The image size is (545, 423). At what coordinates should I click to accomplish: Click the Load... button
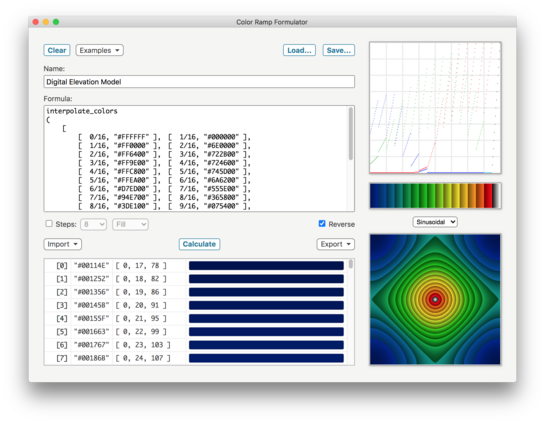click(299, 50)
